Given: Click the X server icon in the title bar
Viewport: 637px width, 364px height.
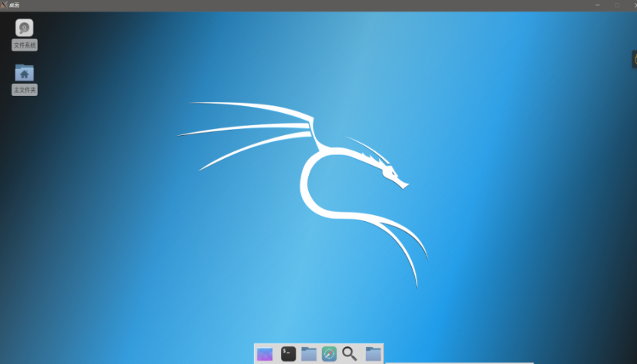Looking at the screenshot, I should click(4, 5).
